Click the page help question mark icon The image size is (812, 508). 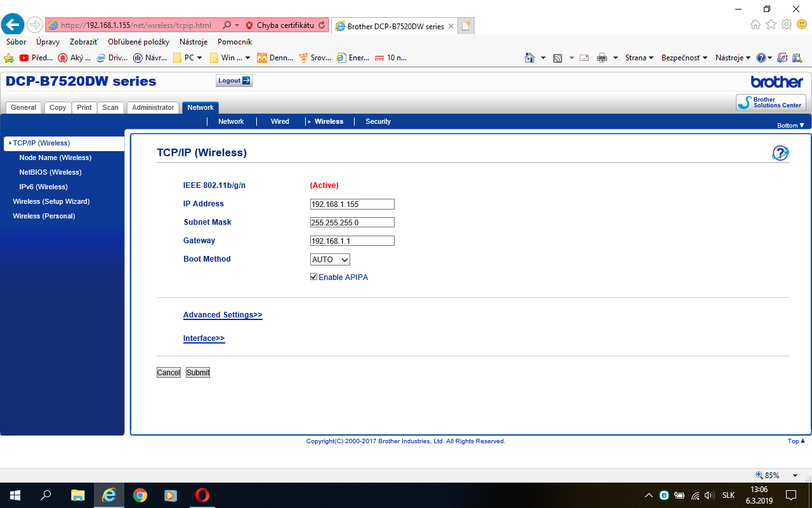[x=780, y=152]
